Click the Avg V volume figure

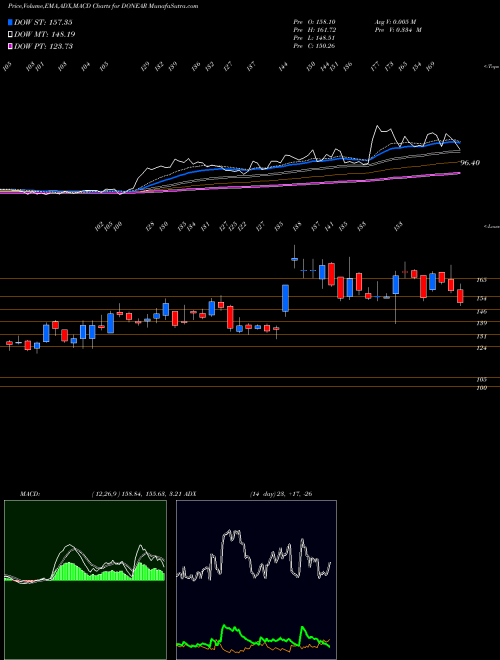(395, 22)
